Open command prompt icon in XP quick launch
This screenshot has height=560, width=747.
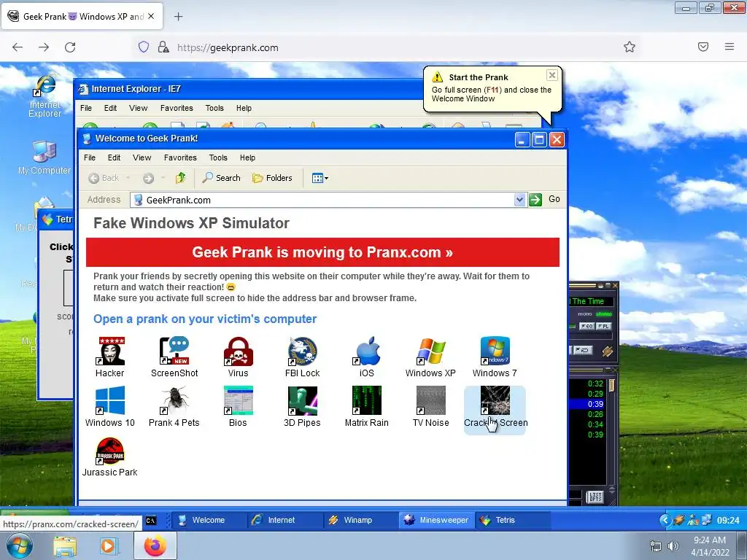tap(151, 521)
